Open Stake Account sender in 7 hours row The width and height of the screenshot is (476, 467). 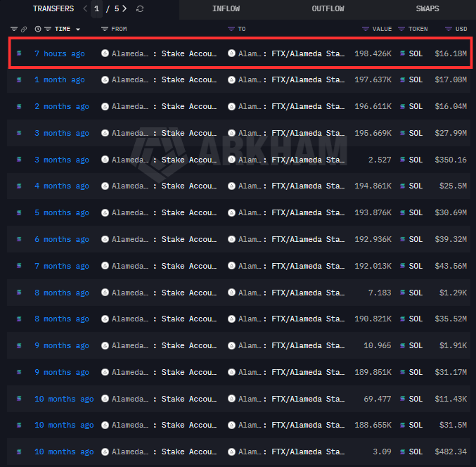coord(189,53)
